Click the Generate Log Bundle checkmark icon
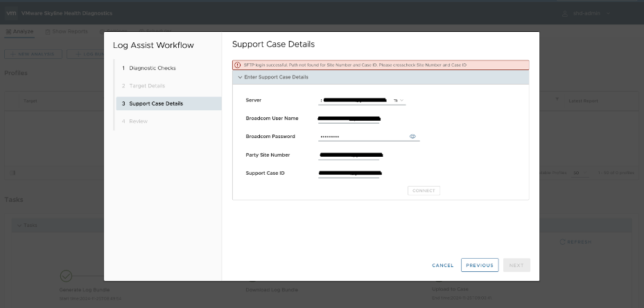Viewport: 644px width, 308px height. click(x=66, y=276)
